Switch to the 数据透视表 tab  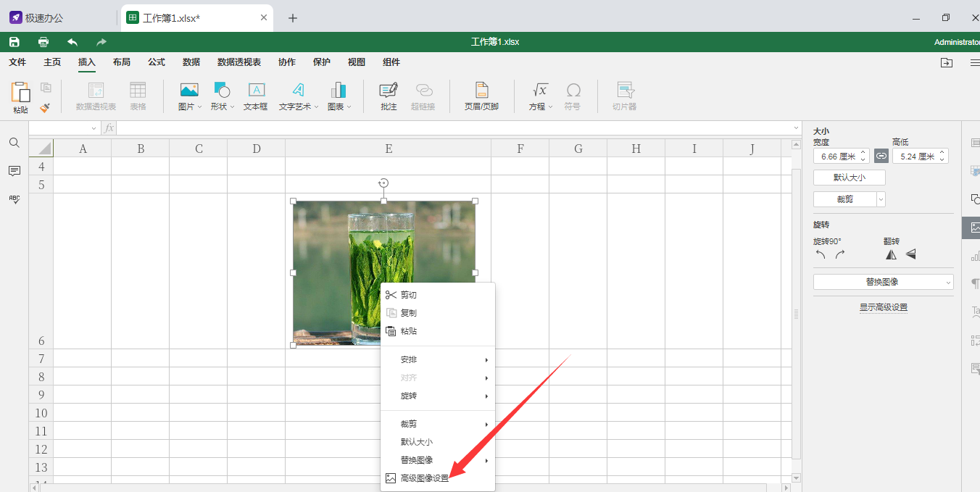click(x=239, y=62)
